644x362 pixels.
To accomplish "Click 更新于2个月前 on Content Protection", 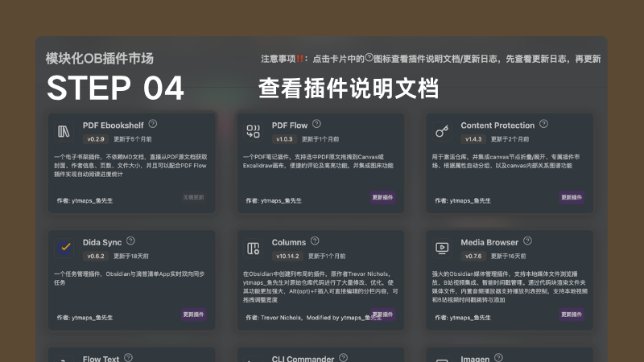I will tap(510, 139).
